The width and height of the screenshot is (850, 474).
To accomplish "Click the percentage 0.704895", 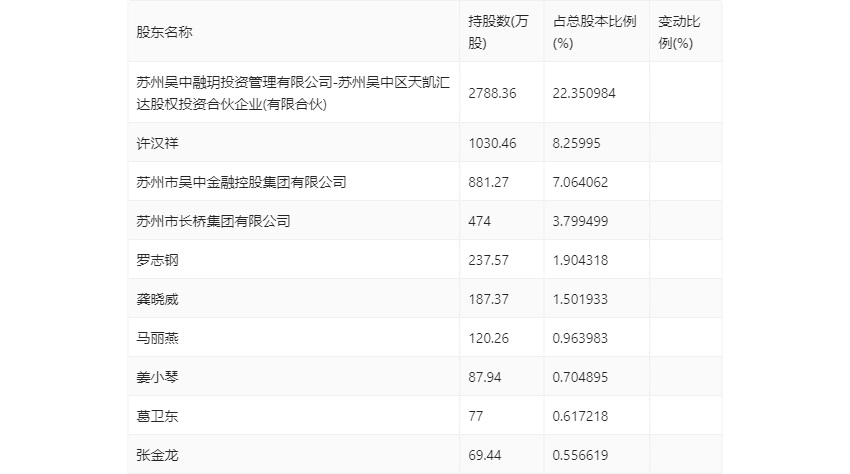I will [x=580, y=377].
